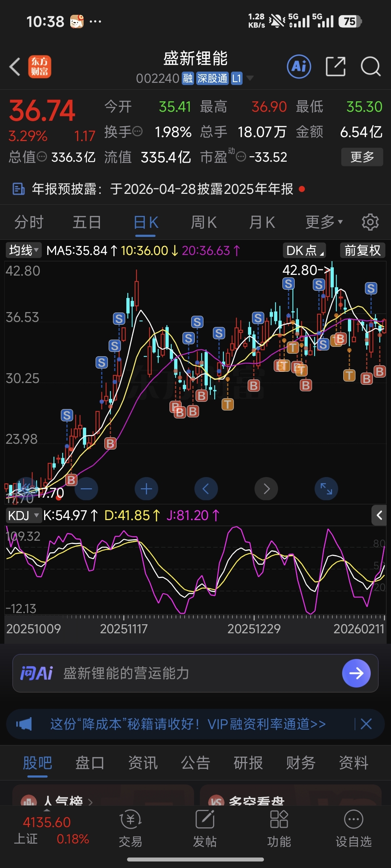Open the search magnifier icon
The height and width of the screenshot is (868, 391).
click(x=371, y=67)
